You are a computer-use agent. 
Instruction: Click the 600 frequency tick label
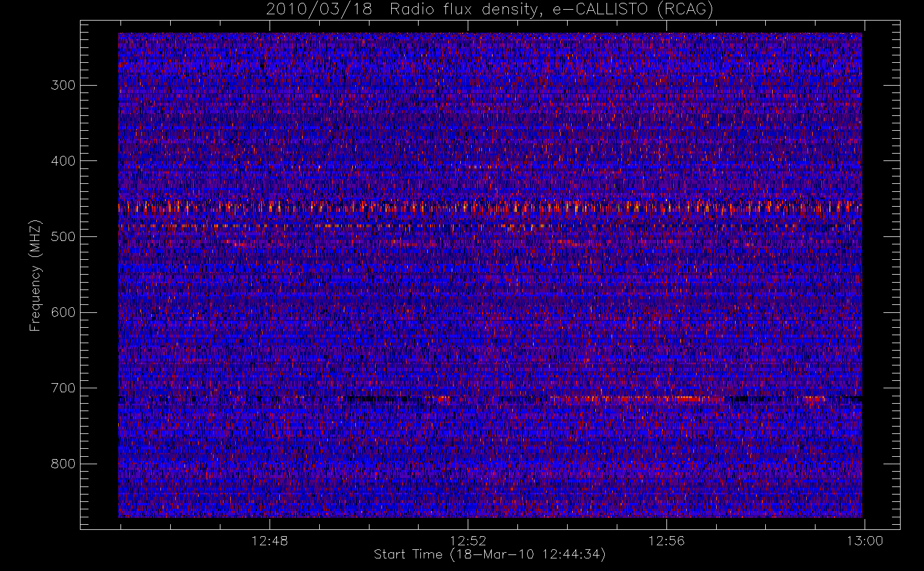tap(63, 312)
